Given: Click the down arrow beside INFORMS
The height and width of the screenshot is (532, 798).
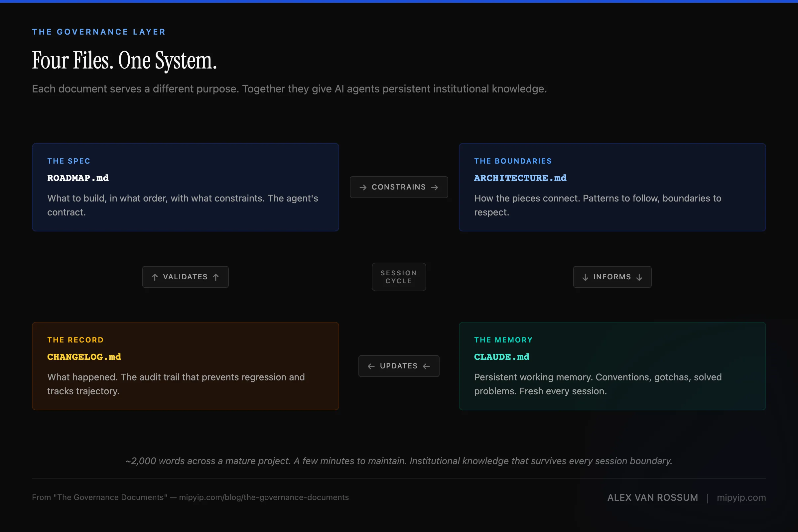Looking at the screenshot, I should click(585, 277).
